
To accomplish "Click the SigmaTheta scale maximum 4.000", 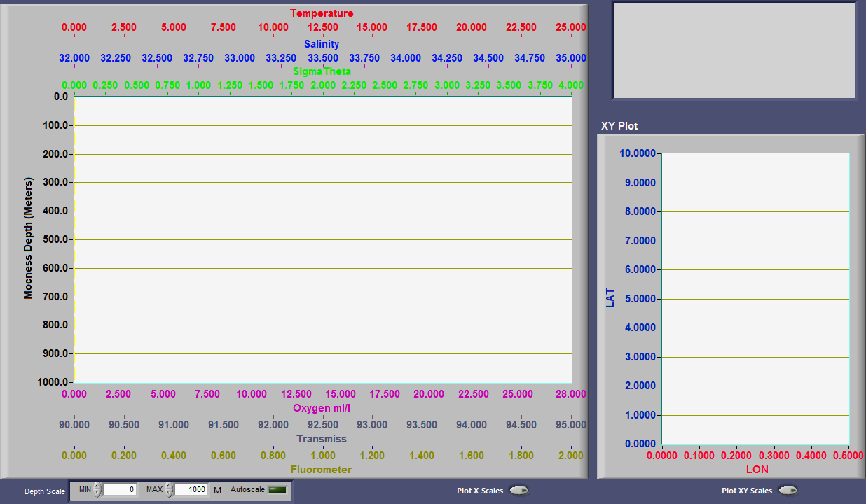I will tap(572, 85).
